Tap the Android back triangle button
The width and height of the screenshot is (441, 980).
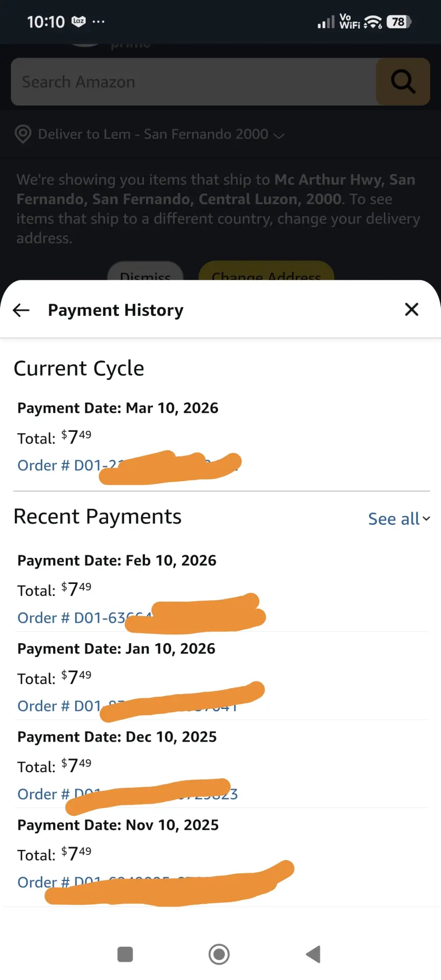click(313, 954)
